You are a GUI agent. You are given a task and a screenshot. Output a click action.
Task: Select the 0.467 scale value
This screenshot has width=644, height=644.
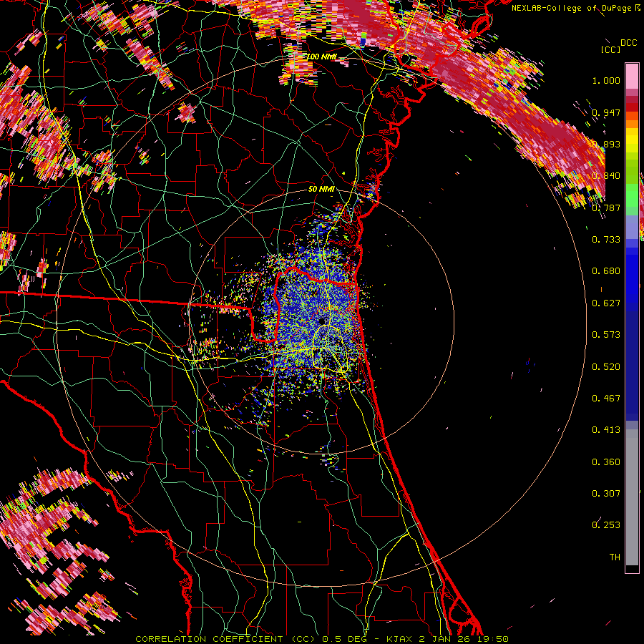coord(606,399)
